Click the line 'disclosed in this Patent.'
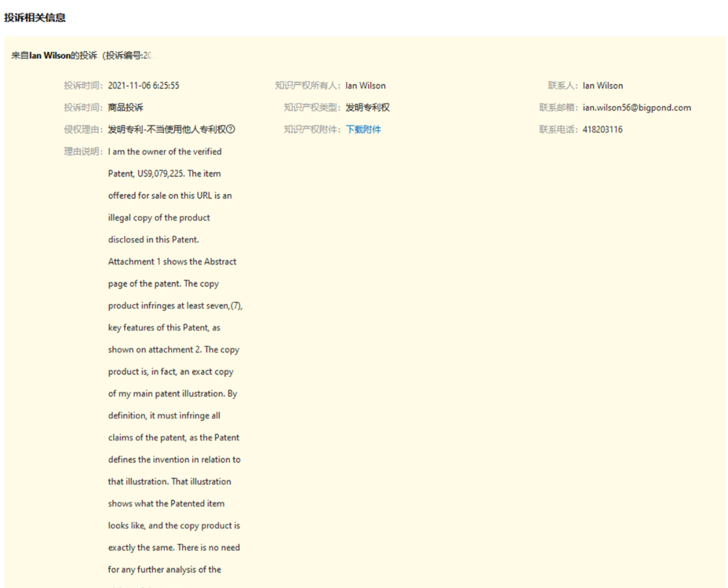This screenshot has height=588, width=728. coord(153,239)
